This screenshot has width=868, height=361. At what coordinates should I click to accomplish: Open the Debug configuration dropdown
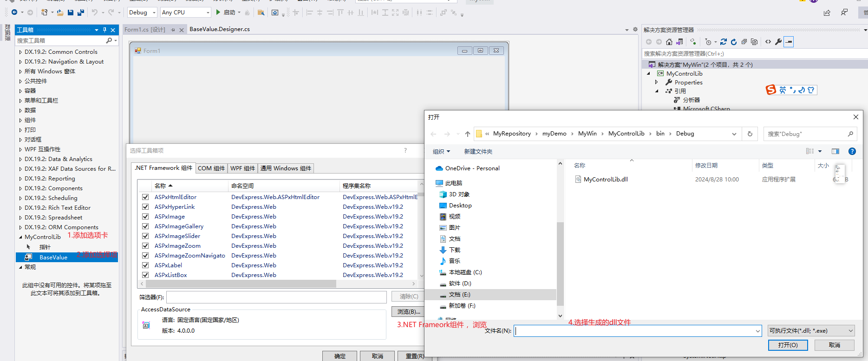[x=142, y=13]
